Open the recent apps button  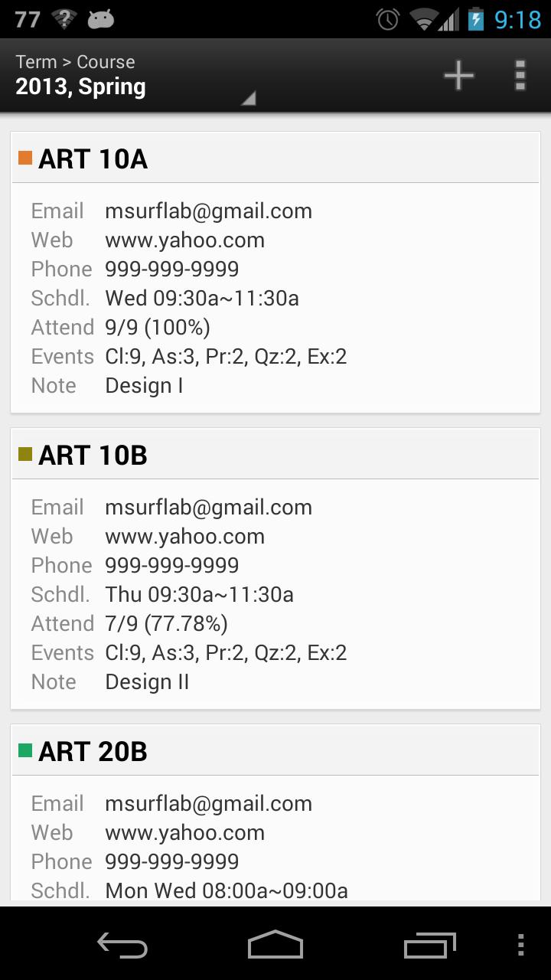tap(429, 945)
